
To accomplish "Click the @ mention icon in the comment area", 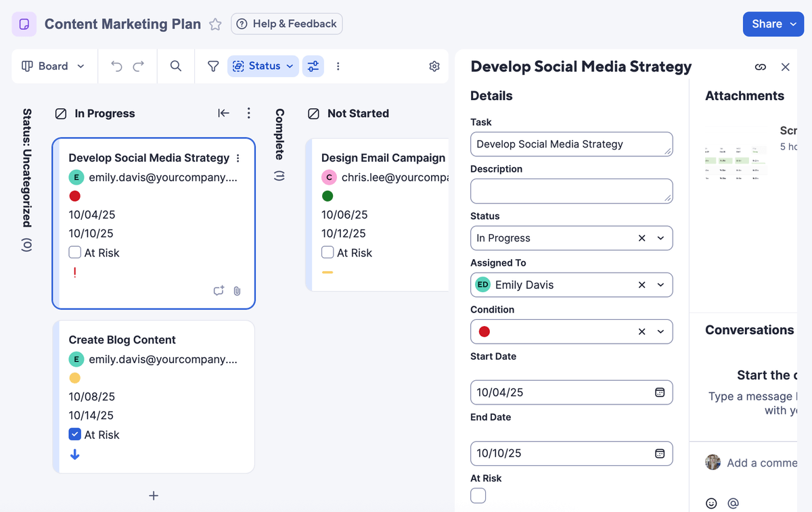I will (732, 503).
